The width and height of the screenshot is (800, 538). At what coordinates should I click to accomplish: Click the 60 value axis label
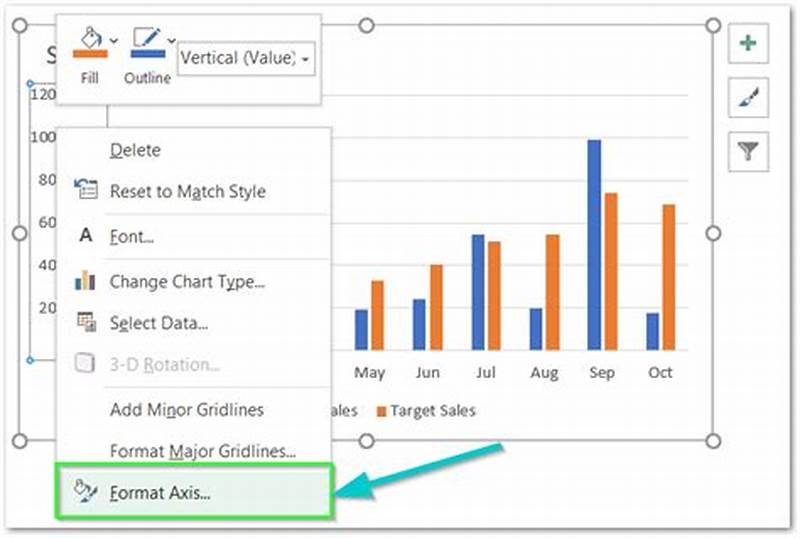pyautogui.click(x=47, y=223)
